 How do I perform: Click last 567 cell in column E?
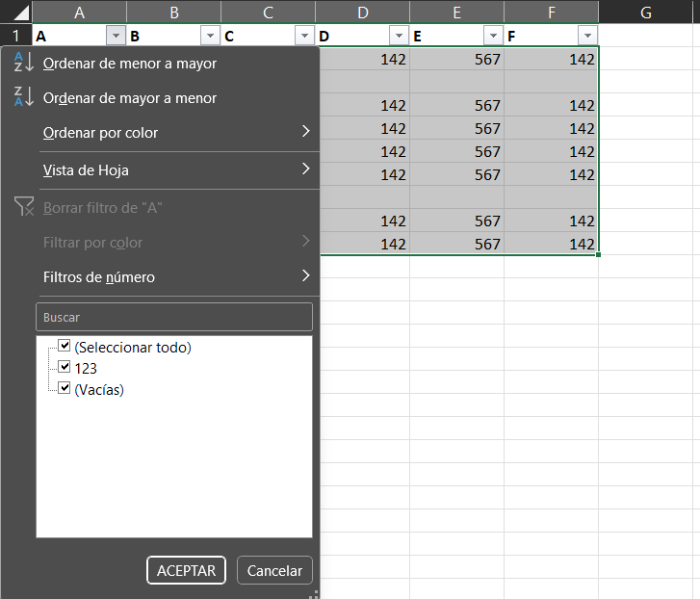coord(457,244)
